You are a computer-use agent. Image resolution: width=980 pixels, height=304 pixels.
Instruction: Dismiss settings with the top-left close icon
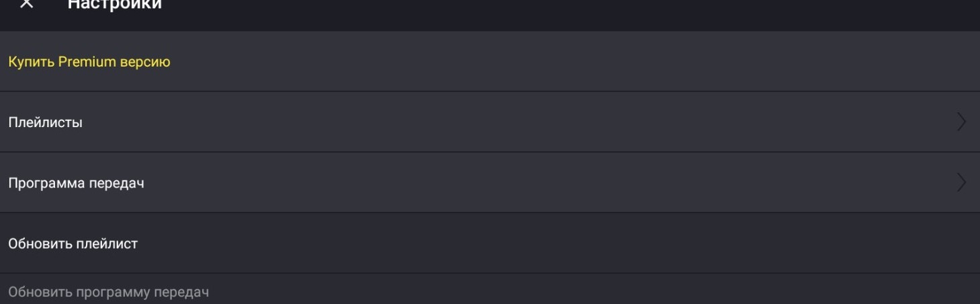point(26,4)
